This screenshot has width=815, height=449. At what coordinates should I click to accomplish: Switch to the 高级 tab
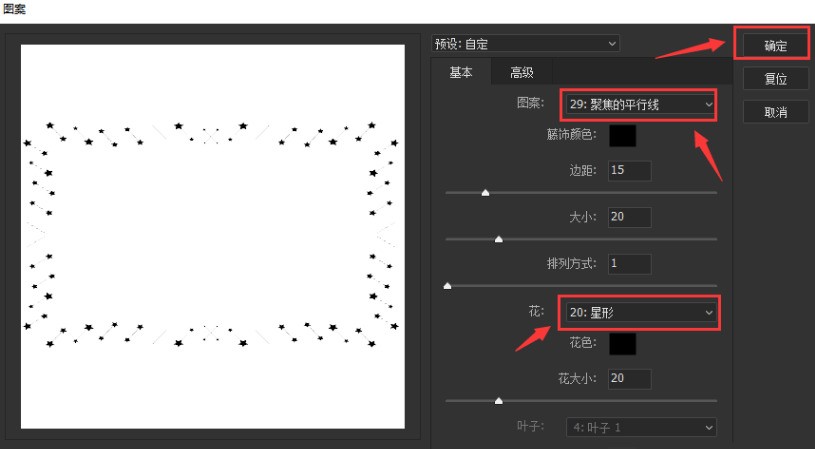coord(521,72)
